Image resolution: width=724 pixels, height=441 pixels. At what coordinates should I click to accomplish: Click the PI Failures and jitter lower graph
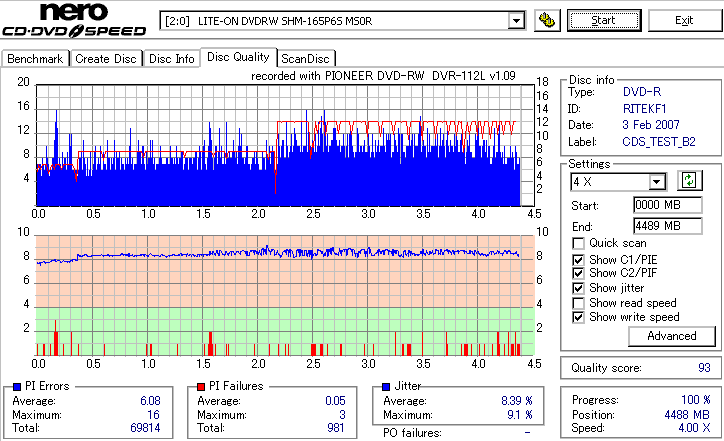(285, 296)
